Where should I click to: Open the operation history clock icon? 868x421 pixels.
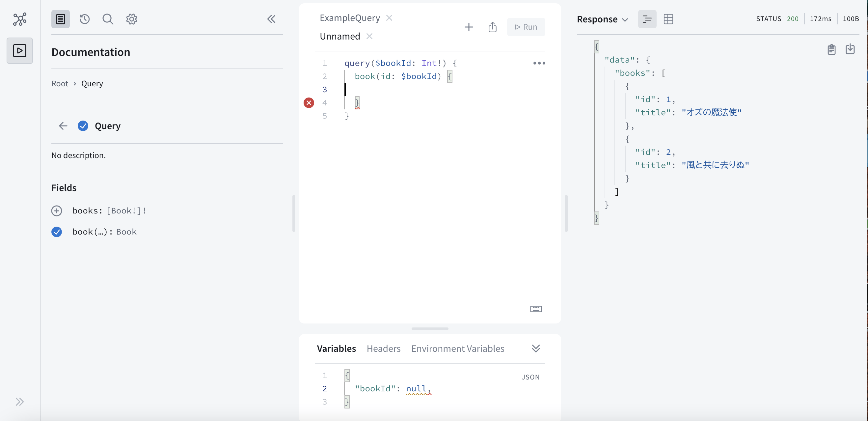(85, 19)
